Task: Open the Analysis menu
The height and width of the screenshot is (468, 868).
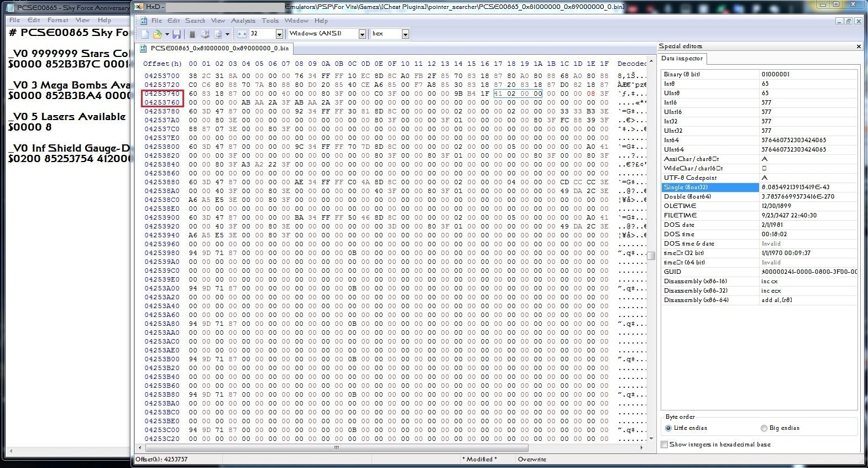Action: (243, 21)
